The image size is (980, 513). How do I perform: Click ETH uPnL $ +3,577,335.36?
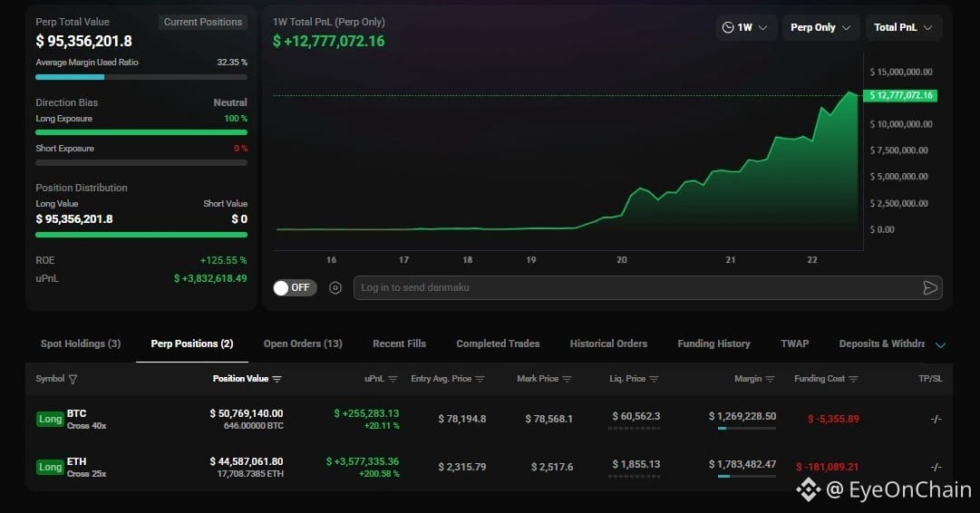pyautogui.click(x=363, y=461)
